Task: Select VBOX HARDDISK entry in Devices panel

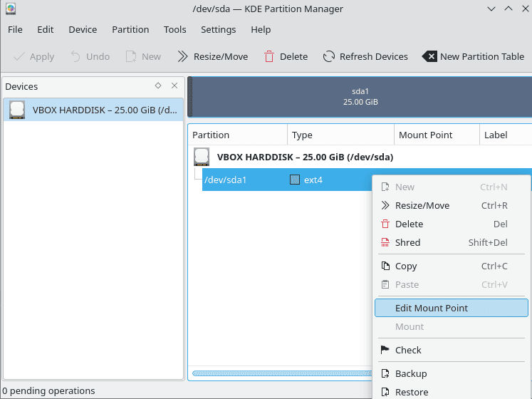Action: tap(93, 110)
